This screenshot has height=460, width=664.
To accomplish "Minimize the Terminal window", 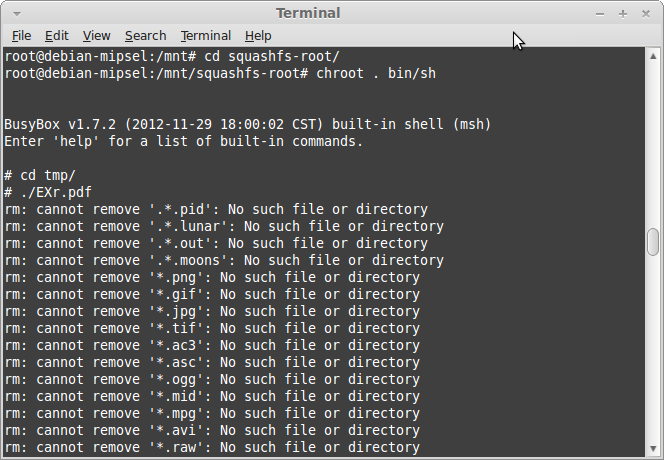I will coord(600,14).
